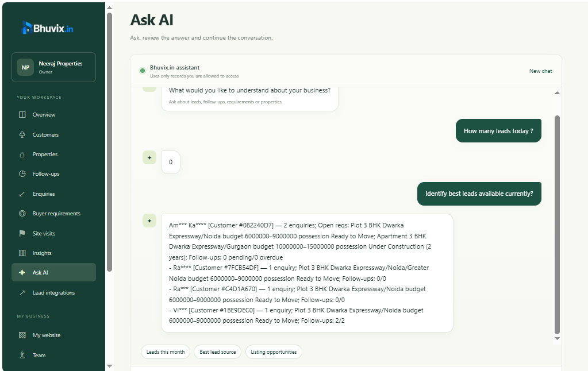This screenshot has width=588, height=371.
Task: Click the chat scrollbar up arrow
Action: point(558,93)
